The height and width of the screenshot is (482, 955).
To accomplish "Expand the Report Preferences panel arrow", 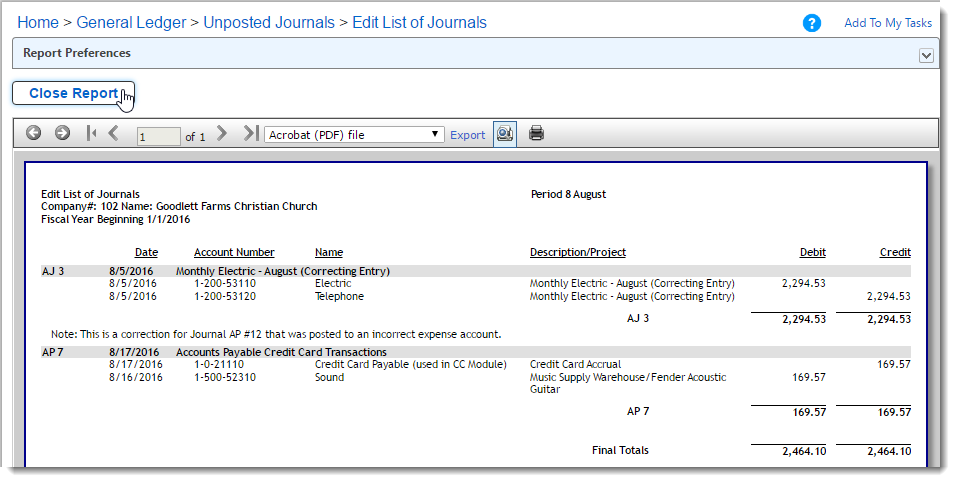I will [926, 55].
